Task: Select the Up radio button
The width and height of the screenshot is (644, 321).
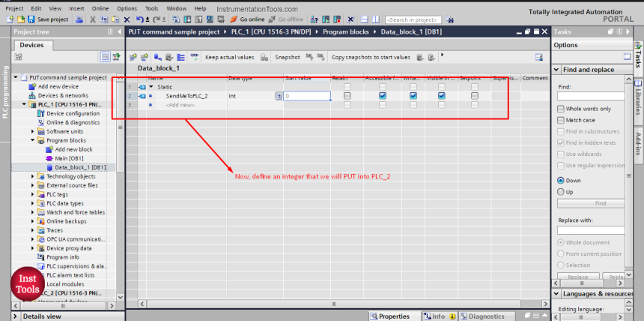Action: 561,192
